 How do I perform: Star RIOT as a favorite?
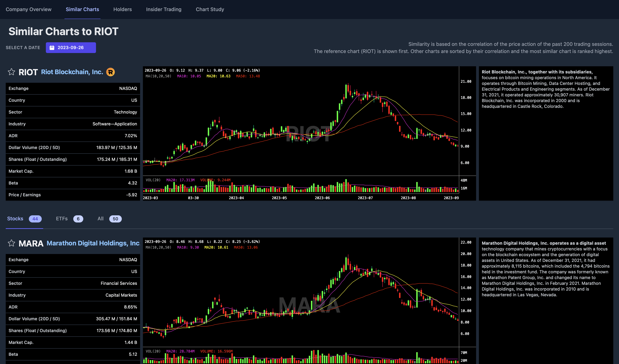point(11,72)
